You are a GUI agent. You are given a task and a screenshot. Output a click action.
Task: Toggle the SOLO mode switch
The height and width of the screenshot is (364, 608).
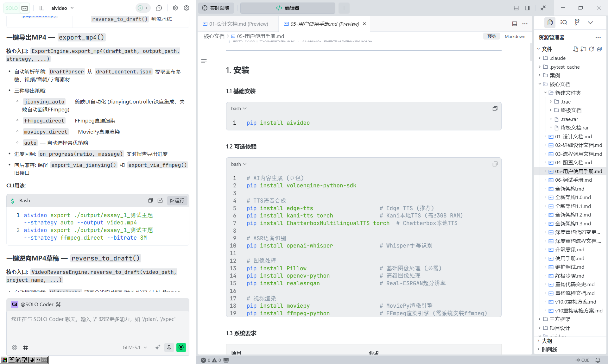point(16,8)
